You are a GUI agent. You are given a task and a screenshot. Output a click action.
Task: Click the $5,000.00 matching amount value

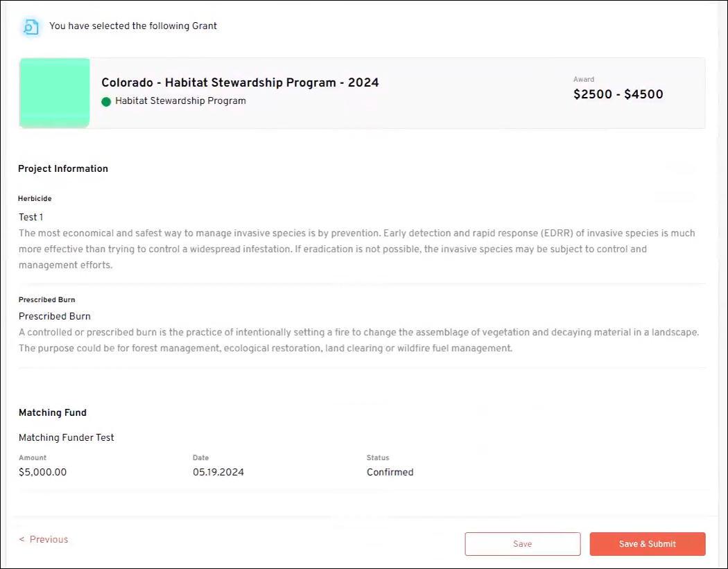pos(42,472)
